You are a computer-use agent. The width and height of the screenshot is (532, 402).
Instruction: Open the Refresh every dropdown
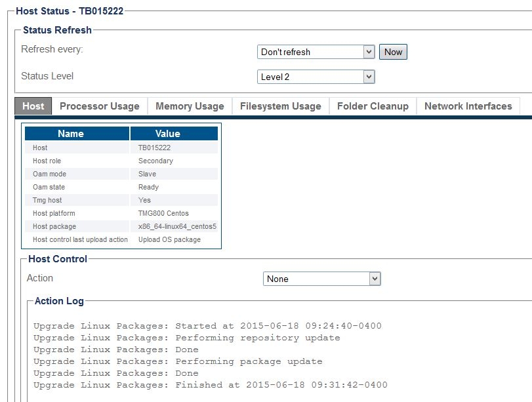click(x=316, y=52)
